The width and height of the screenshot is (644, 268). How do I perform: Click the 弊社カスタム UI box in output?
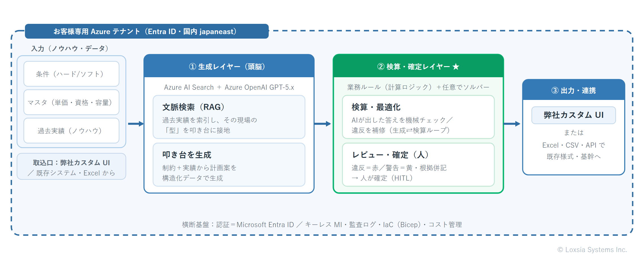coord(574,115)
